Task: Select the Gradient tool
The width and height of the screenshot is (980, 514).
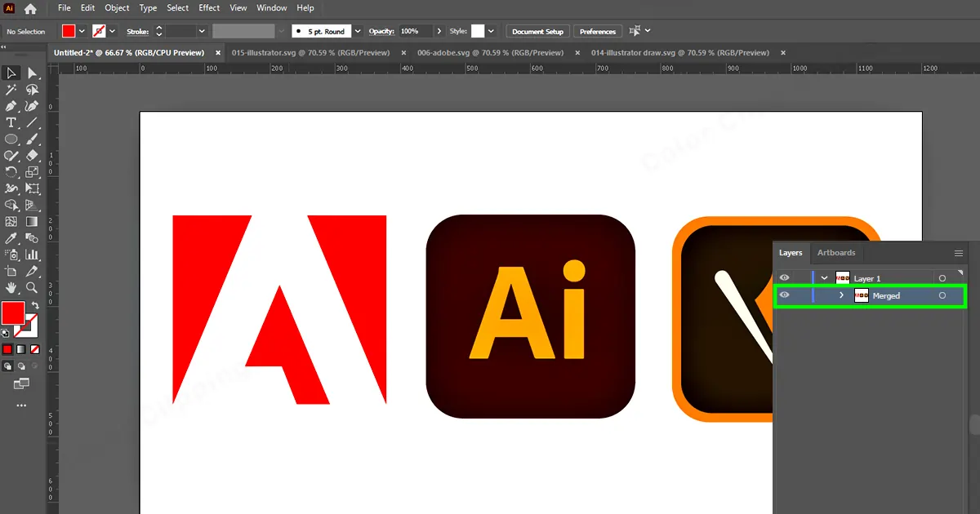Action: pos(32,221)
